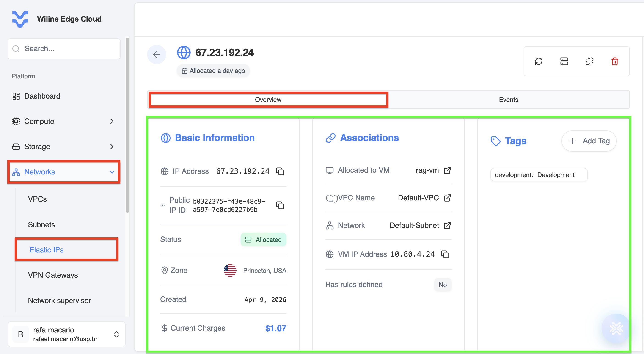This screenshot has height=354, width=644.
Task: Click the Dashboard grid icon
Action: pos(16,96)
